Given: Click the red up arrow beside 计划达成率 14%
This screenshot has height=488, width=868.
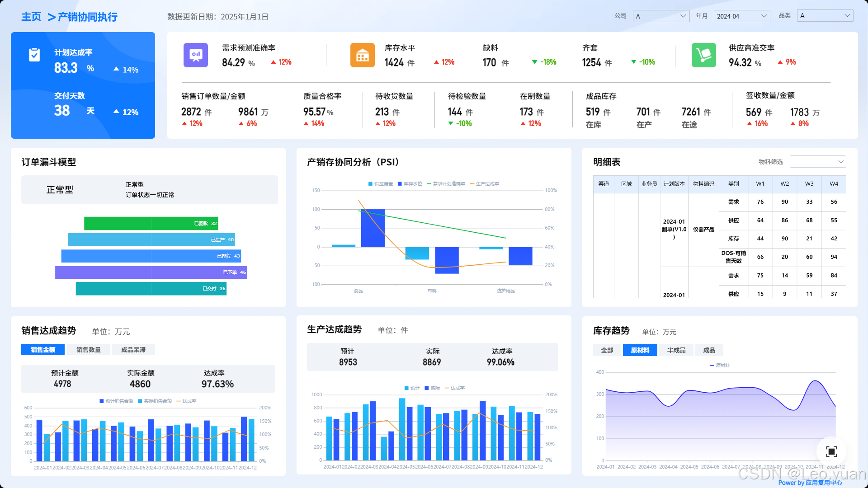Looking at the screenshot, I should [116, 69].
